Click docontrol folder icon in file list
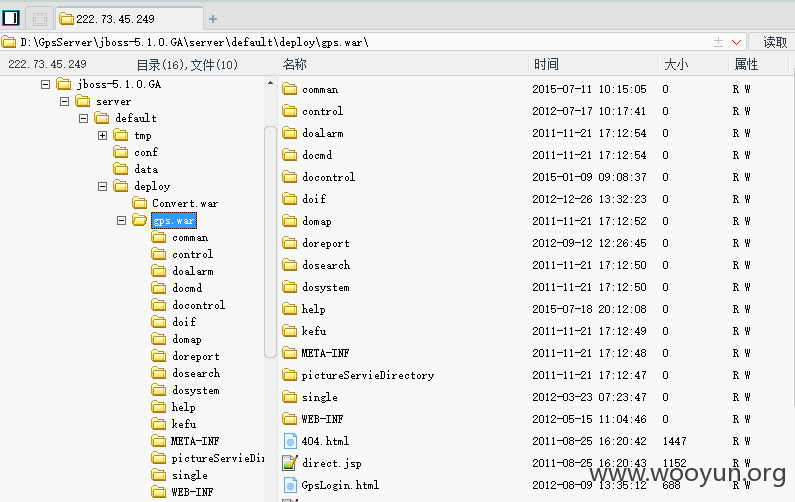Screen dimensions: 795x502 coord(290,177)
